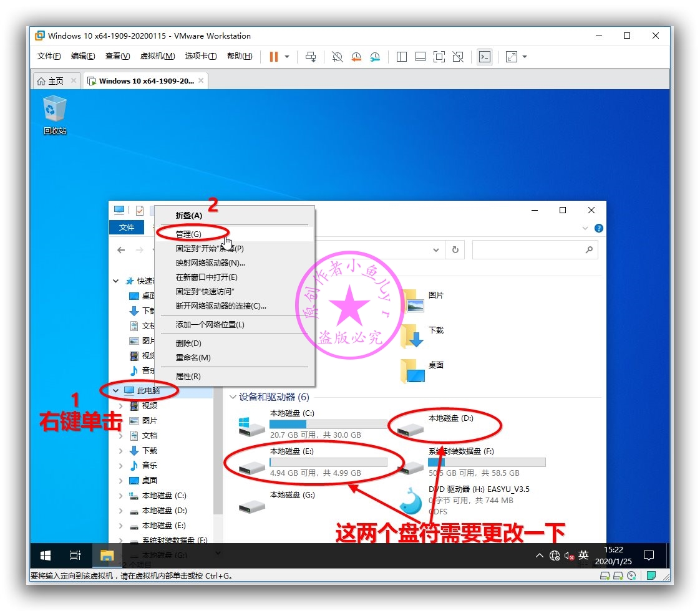Viewport: 700px width, 611px height.
Task: Click the take snapshot toolbar icon
Action: click(337, 57)
